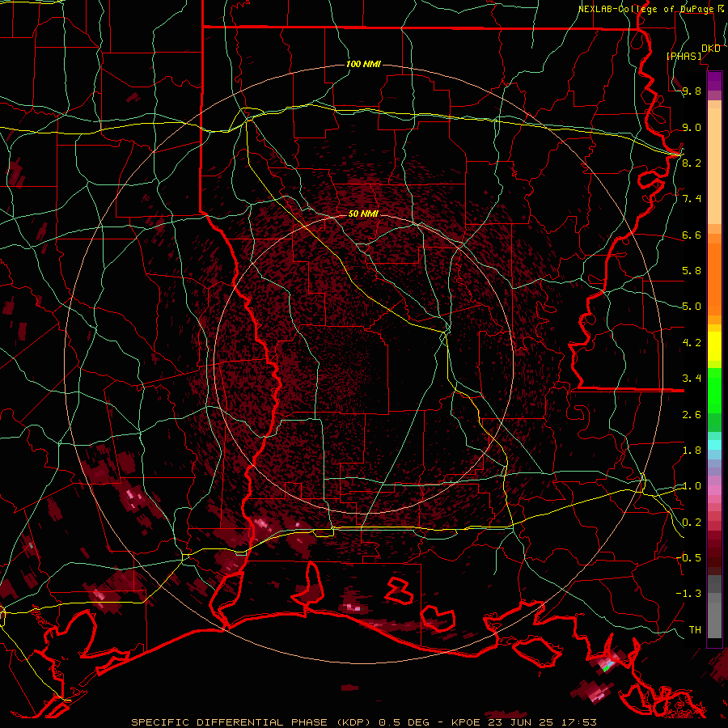Pick the pale peach segment of color bar
728x728 pixels.
[x=714, y=167]
